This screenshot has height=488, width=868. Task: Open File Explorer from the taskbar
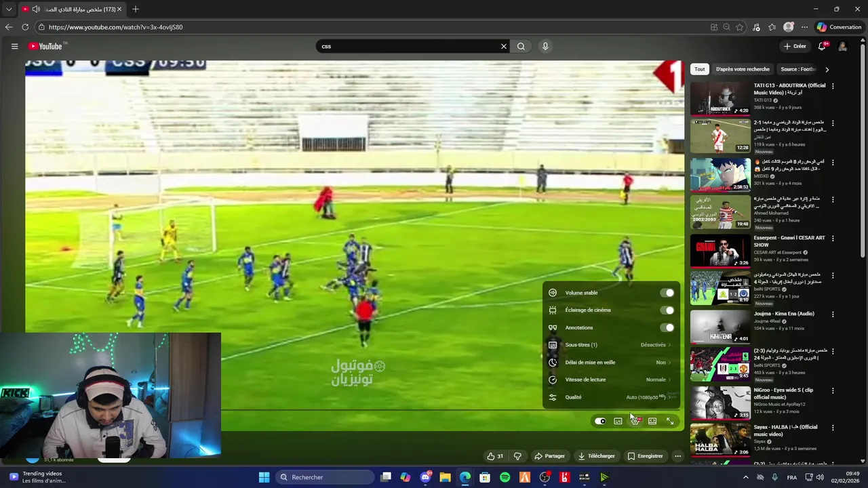pyautogui.click(x=445, y=477)
